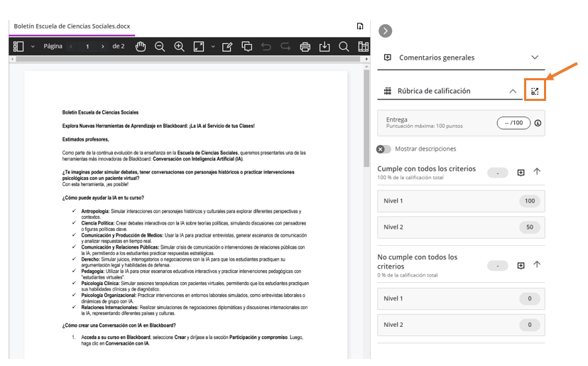Click 0 % de la calificación total text
588x366 pixels.
pyautogui.click(x=407, y=275)
